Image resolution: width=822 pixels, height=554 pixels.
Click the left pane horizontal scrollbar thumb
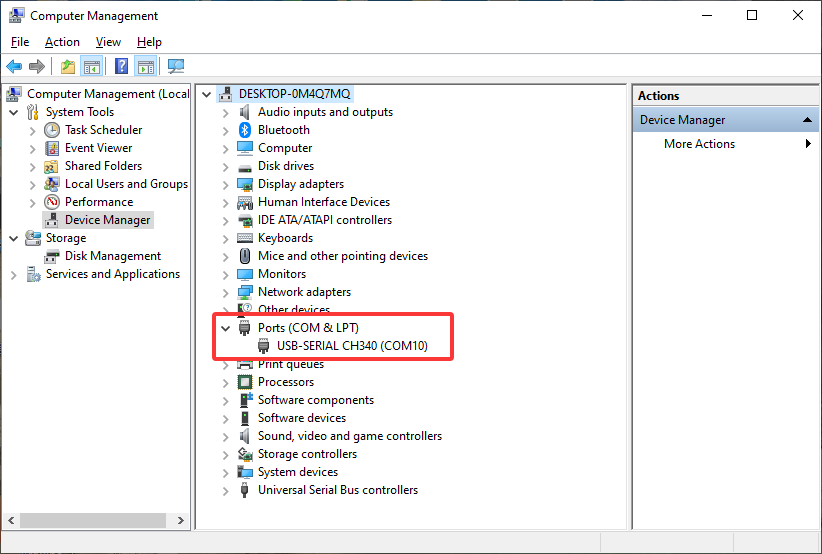tap(93, 520)
